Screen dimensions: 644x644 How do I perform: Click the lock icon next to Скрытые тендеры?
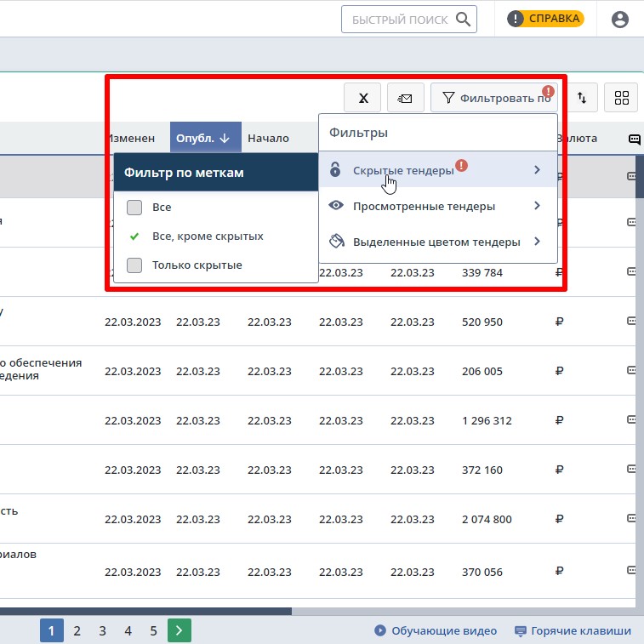(x=335, y=169)
